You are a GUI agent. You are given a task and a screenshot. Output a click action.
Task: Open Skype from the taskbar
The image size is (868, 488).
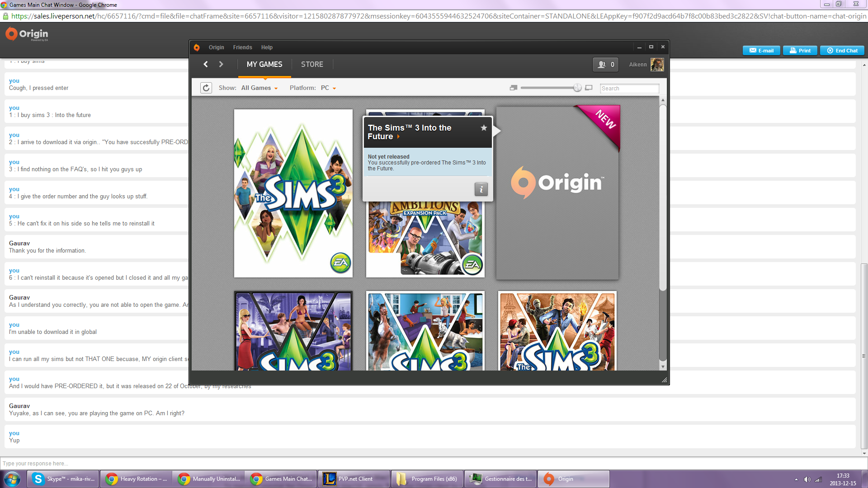tap(64, 479)
